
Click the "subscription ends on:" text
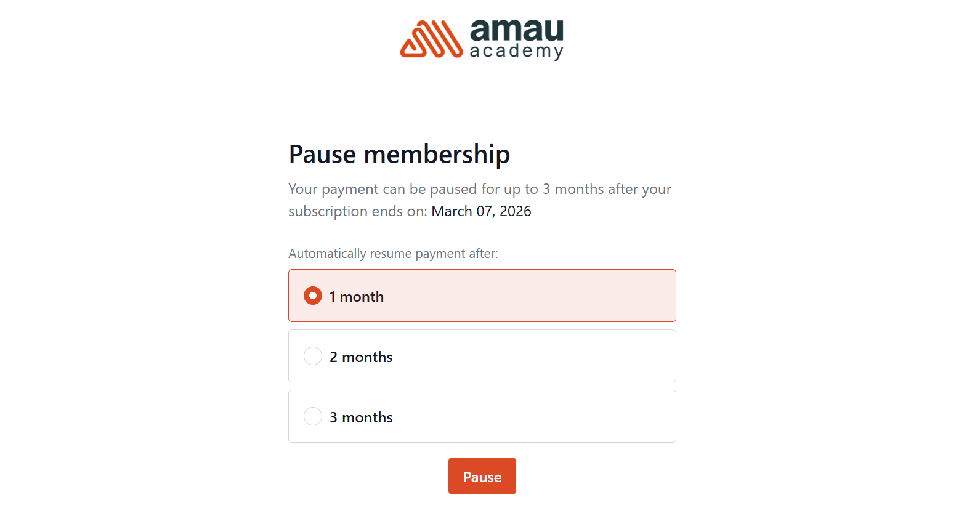[357, 211]
